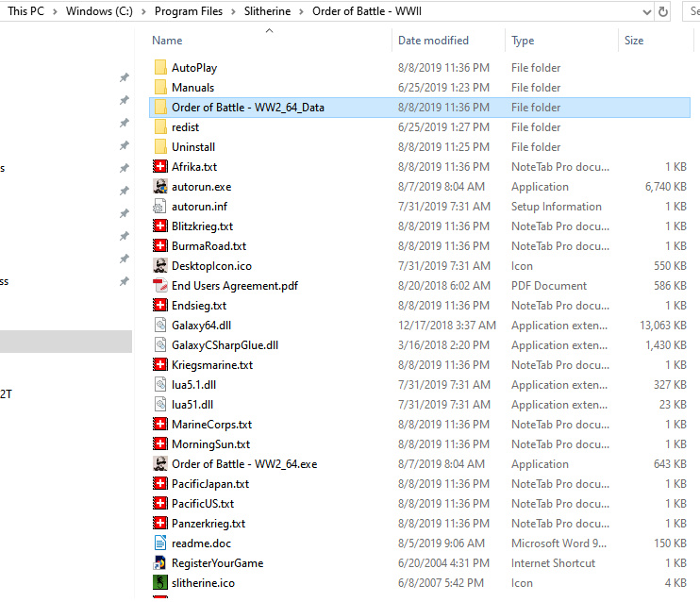Click the readme.doc Word document icon
Screen dimensions: 700x602
160,543
